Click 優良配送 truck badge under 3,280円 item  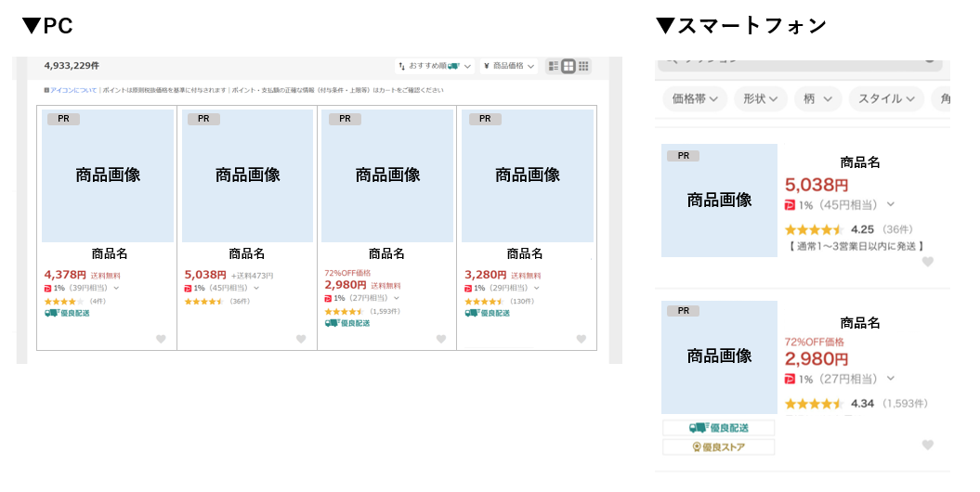[488, 313]
